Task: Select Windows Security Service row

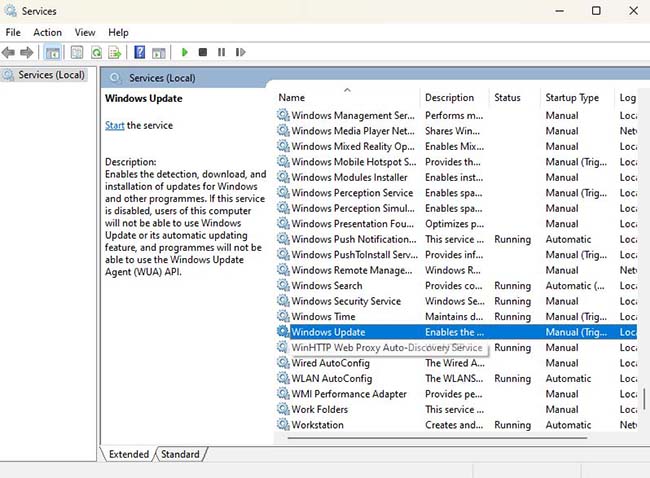Action: (456, 301)
